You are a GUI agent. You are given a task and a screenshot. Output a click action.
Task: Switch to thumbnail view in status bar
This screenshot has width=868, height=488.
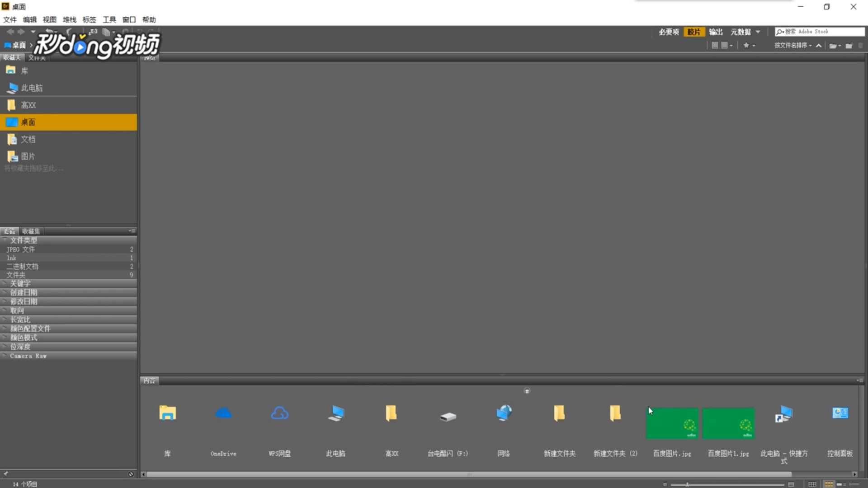click(x=829, y=484)
